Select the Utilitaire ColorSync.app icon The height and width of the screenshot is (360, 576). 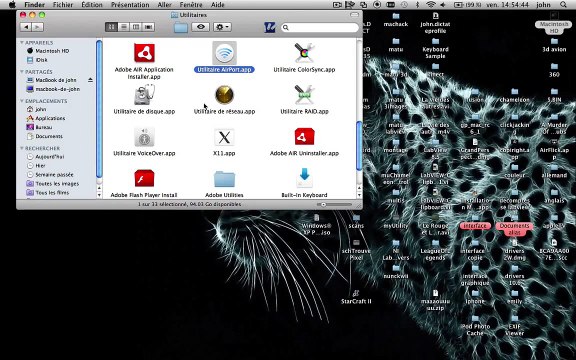(304, 53)
